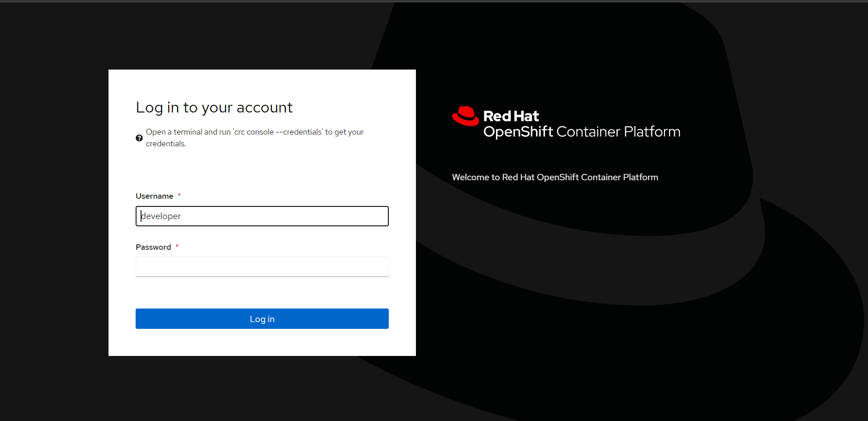Click the word 'credentials.' ending the hint
Image resolution: width=868 pixels, height=421 pixels.
point(165,144)
